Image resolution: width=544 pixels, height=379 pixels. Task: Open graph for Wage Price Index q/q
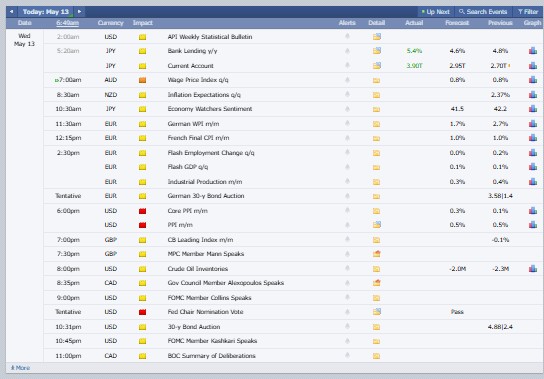533,80
